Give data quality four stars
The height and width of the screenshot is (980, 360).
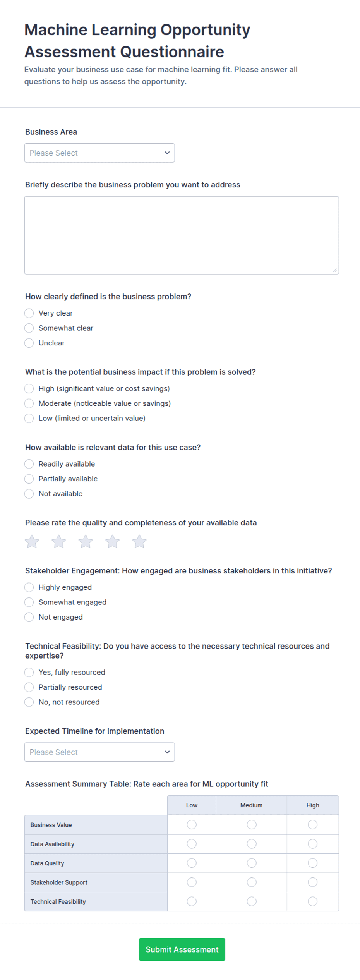tap(113, 542)
